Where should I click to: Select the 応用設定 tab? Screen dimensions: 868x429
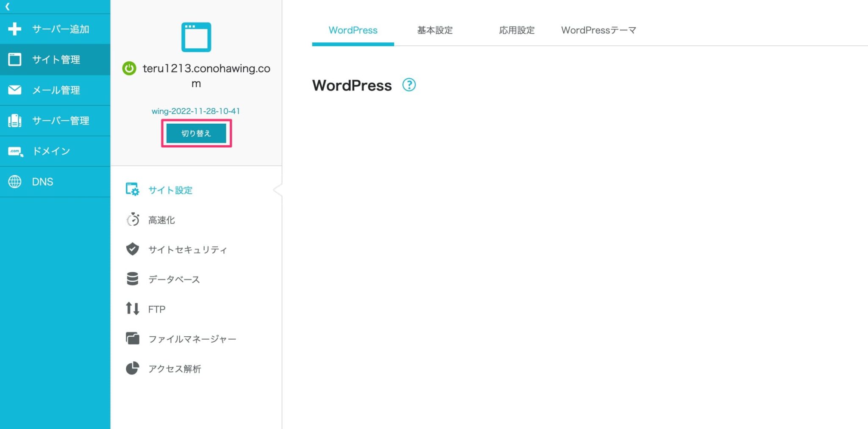click(x=517, y=30)
